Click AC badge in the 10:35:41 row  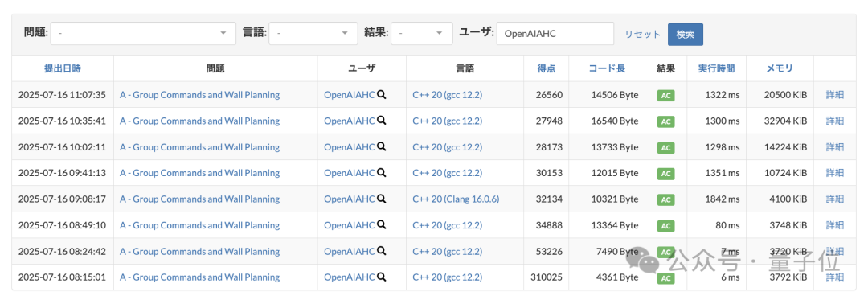(x=666, y=121)
